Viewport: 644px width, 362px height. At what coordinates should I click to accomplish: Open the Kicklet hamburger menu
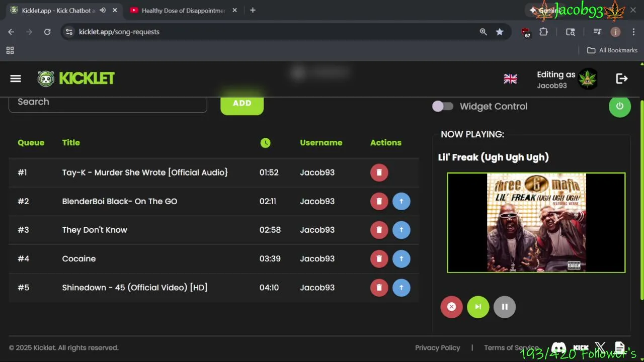16,78
